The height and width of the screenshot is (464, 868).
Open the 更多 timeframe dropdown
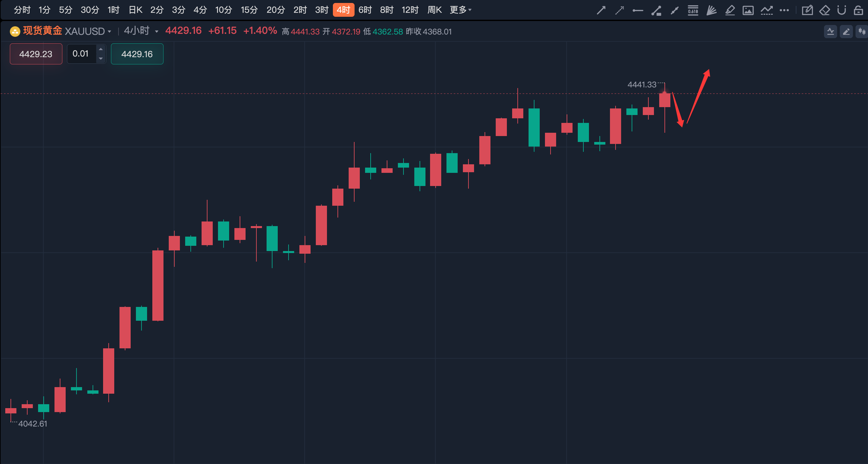[461, 10]
